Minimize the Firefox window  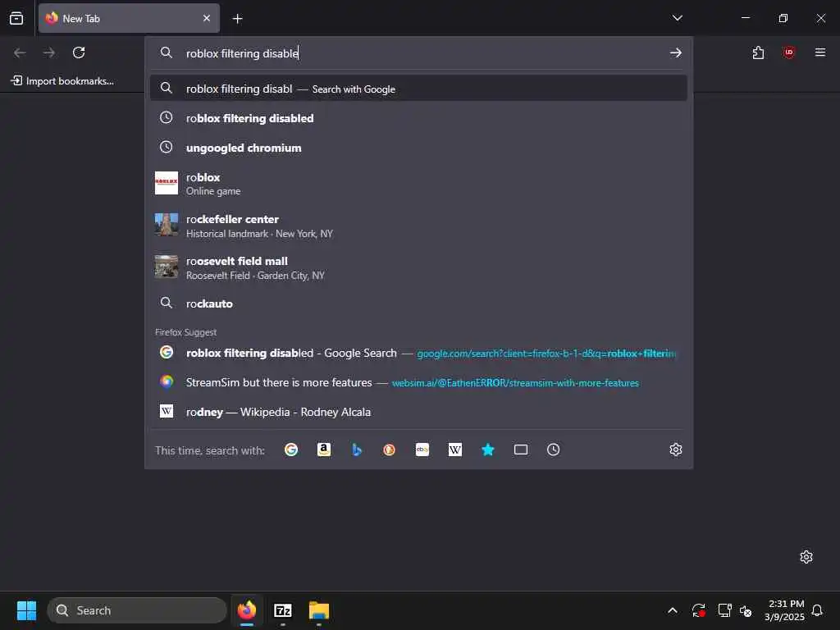point(745,18)
